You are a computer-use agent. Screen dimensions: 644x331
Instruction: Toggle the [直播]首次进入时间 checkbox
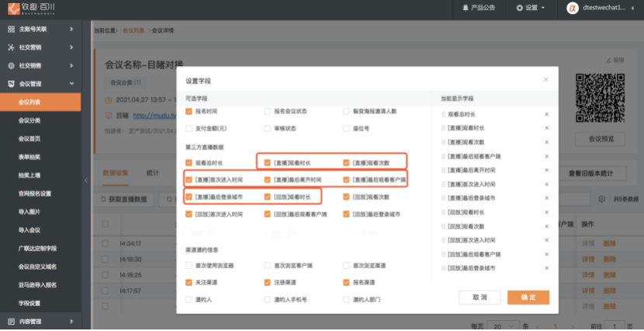coord(189,179)
